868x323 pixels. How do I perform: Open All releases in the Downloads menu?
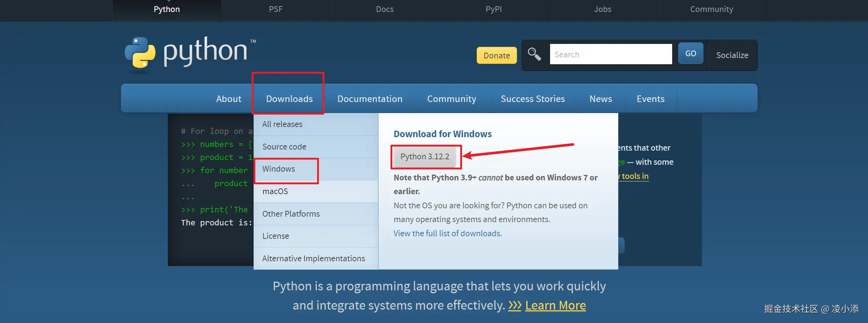[282, 124]
